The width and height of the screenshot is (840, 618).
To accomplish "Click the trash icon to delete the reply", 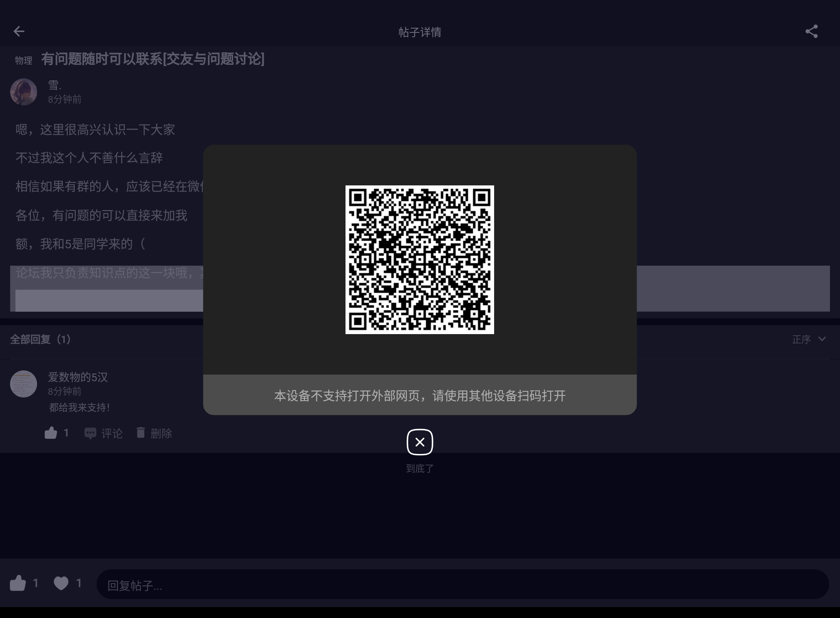I will 142,433.
